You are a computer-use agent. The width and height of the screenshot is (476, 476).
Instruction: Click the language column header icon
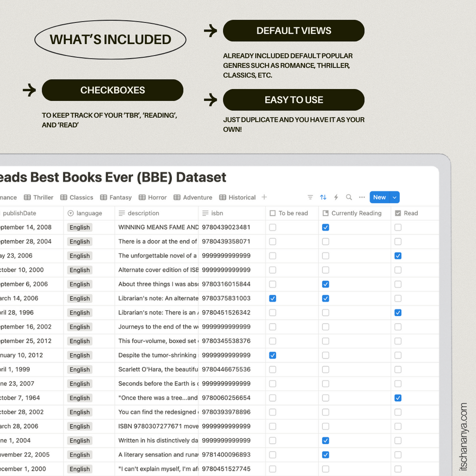71,213
